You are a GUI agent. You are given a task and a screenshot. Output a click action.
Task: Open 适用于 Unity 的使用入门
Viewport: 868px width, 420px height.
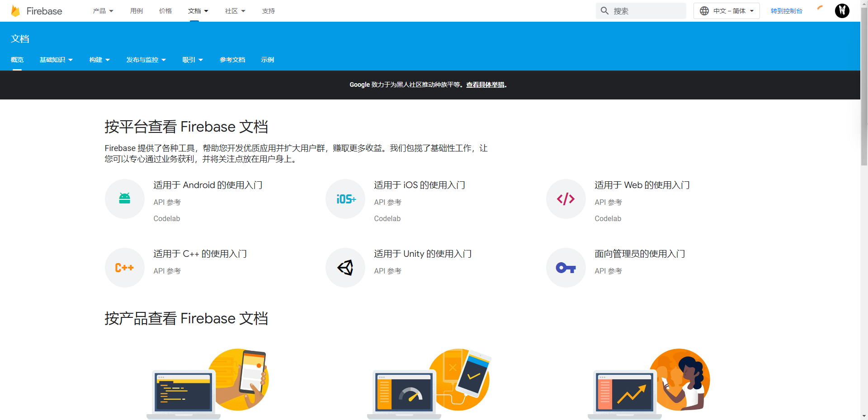(x=423, y=254)
